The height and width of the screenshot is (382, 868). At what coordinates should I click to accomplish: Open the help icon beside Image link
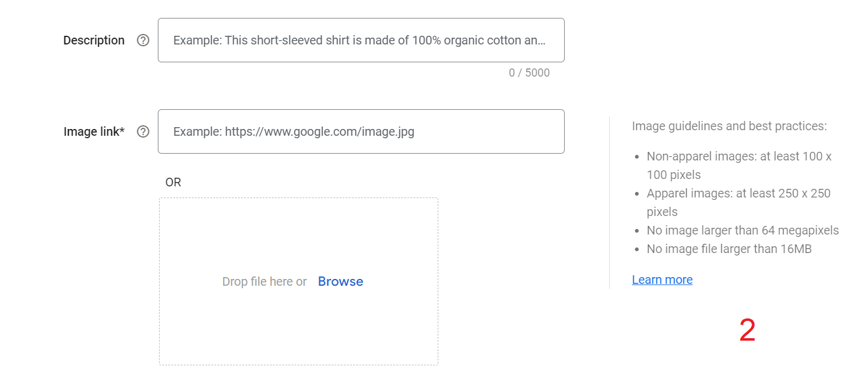[x=143, y=131]
